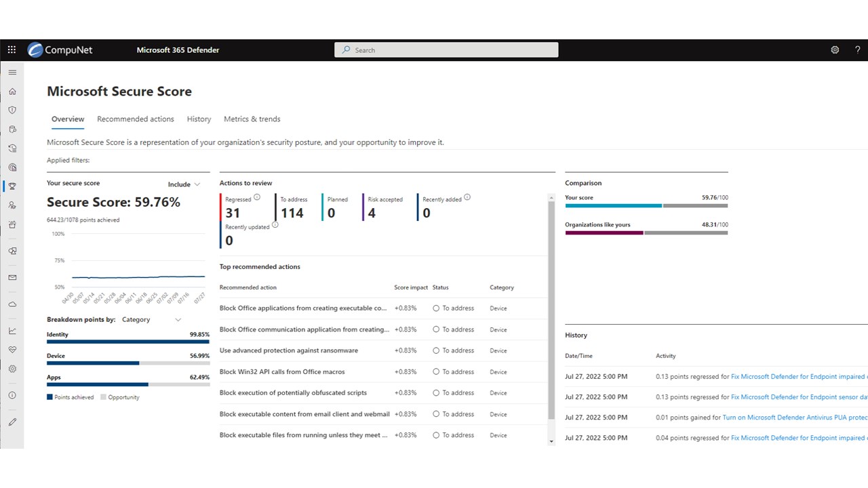Click the Status column header
868x488 pixels.
(441, 287)
